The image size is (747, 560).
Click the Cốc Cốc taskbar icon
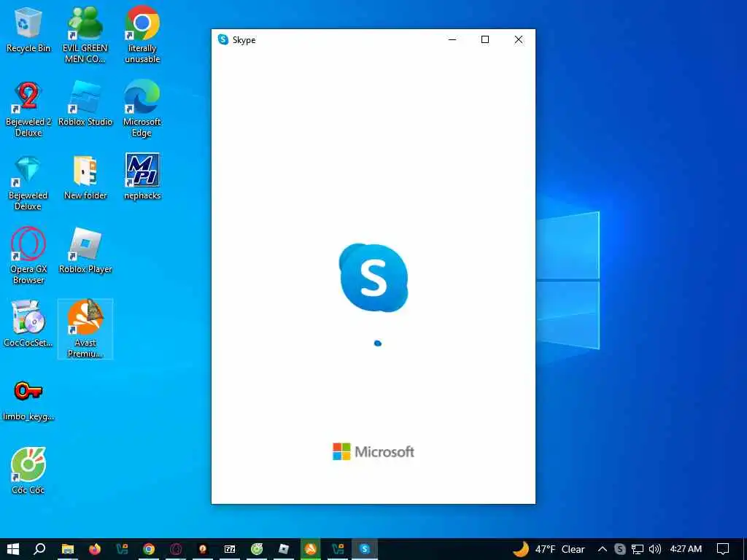tap(257, 549)
